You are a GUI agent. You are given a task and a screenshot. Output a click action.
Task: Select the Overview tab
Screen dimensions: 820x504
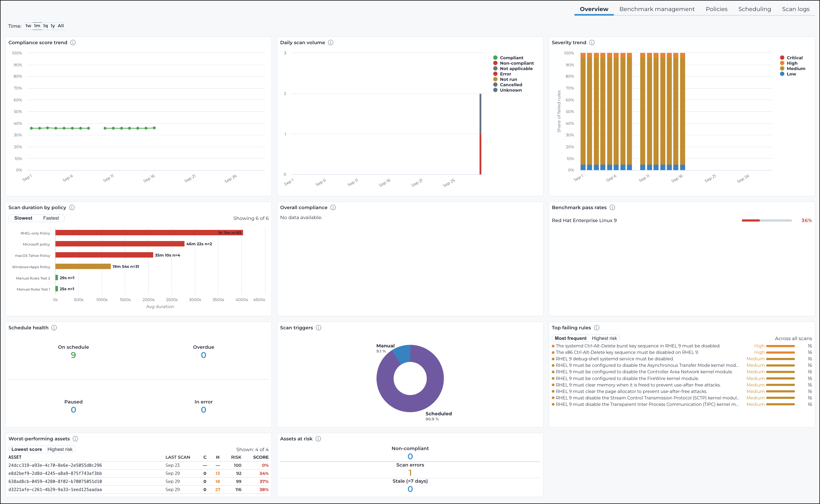tap(594, 9)
